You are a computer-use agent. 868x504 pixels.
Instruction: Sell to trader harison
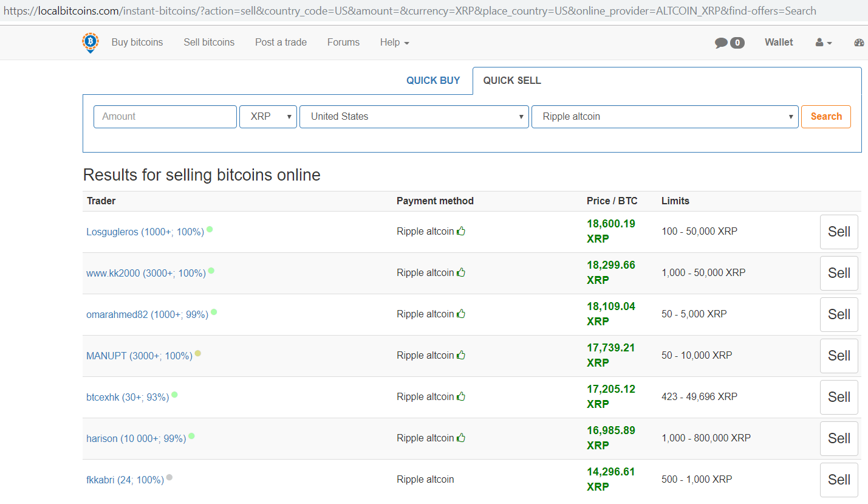pyautogui.click(x=839, y=438)
